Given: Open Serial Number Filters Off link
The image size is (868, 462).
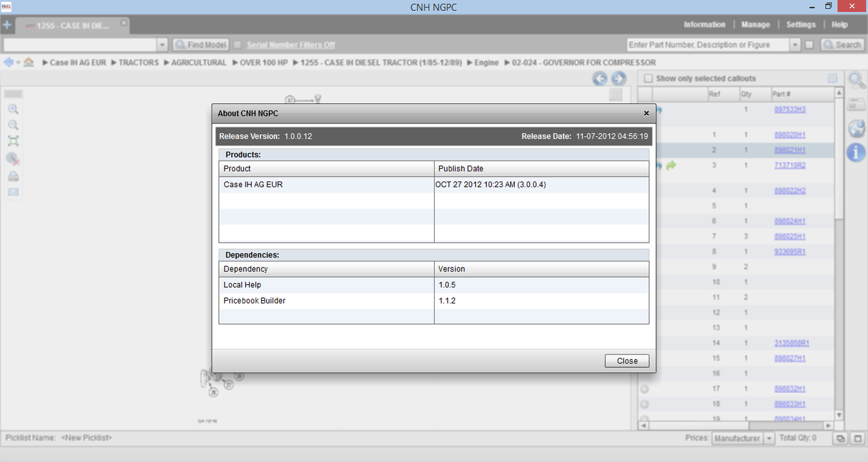Looking at the screenshot, I should pyautogui.click(x=291, y=45).
